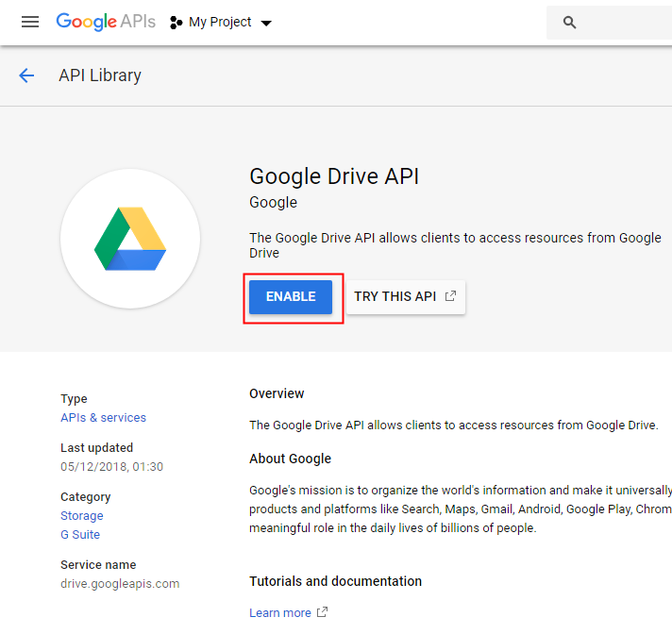This screenshot has width=672, height=634.
Task: Click the Last updated label
Action: point(97,448)
